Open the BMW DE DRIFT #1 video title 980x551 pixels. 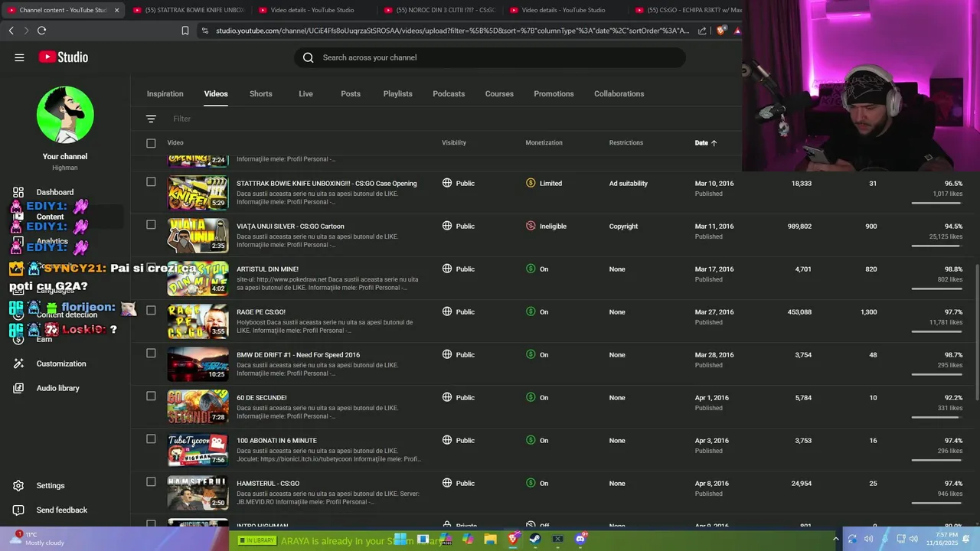[x=298, y=355]
